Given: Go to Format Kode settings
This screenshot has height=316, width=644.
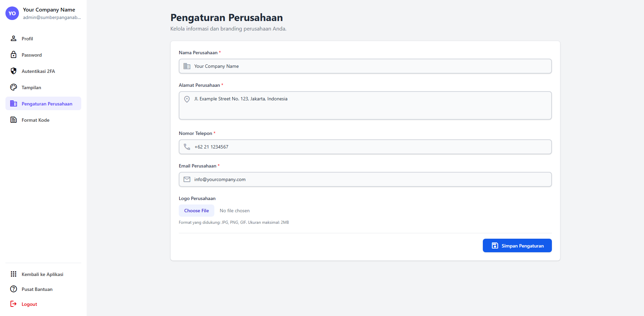Looking at the screenshot, I should [36, 120].
